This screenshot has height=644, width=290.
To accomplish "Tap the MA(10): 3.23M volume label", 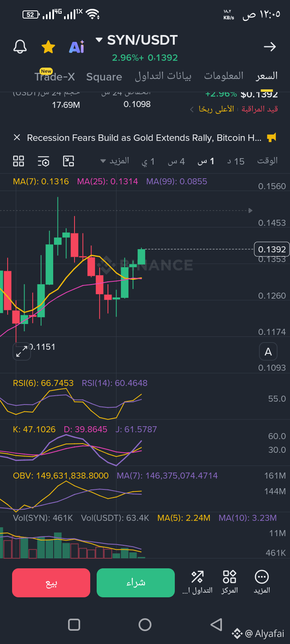I will pos(248,518).
